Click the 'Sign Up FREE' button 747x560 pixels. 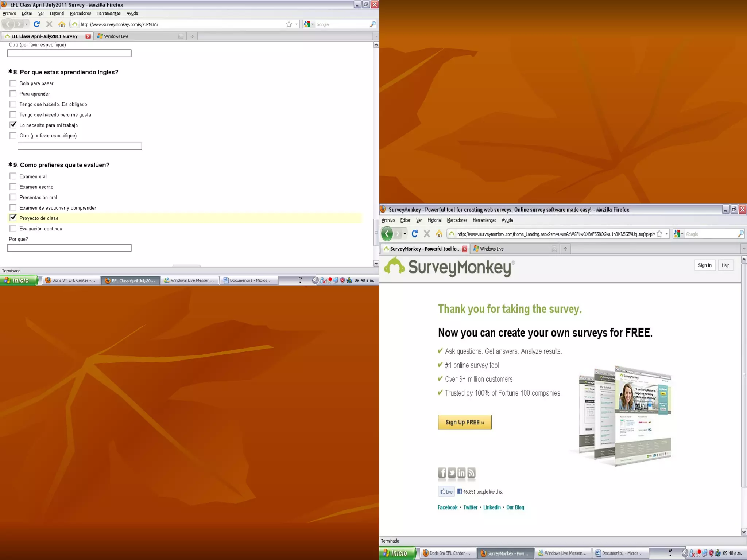point(464,422)
